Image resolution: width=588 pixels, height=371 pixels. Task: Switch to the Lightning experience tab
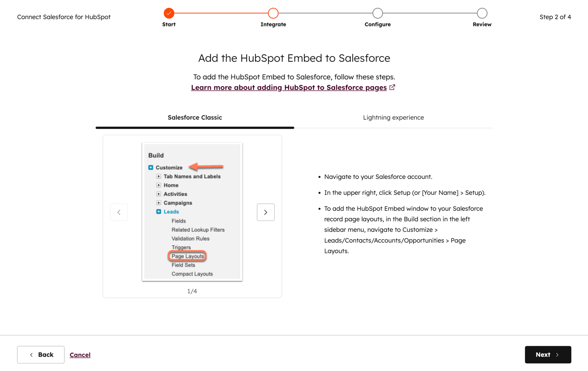[394, 117]
